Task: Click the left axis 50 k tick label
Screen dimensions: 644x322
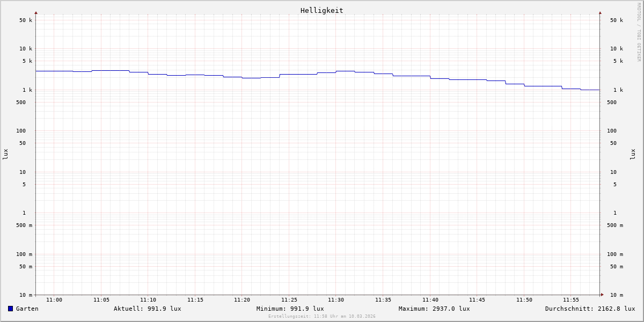Action: click(26, 20)
